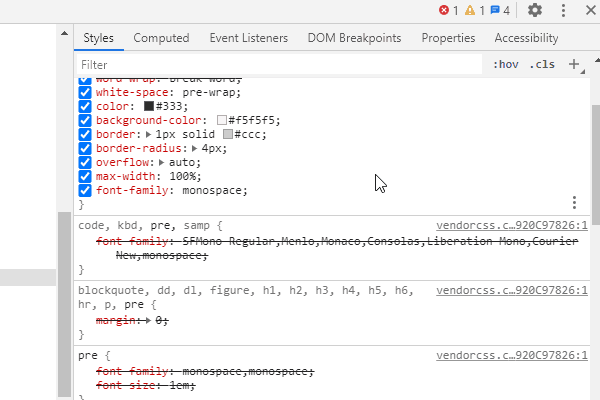
Task: Open the Properties tab
Action: (x=448, y=38)
